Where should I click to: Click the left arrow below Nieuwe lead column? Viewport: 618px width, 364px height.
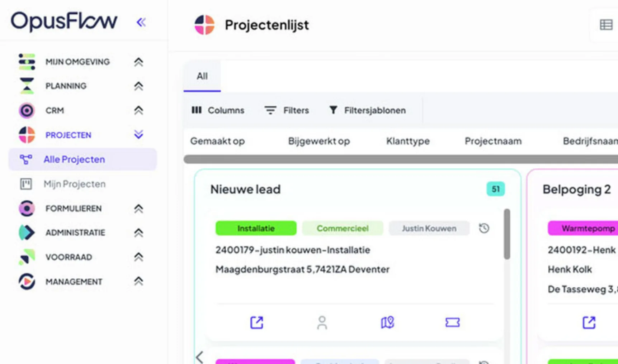(200, 357)
